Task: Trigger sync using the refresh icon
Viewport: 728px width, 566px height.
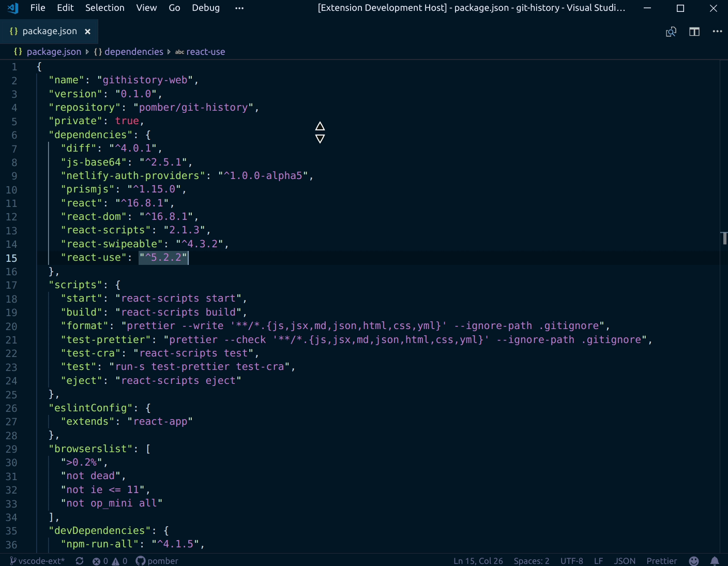Action: point(79,561)
